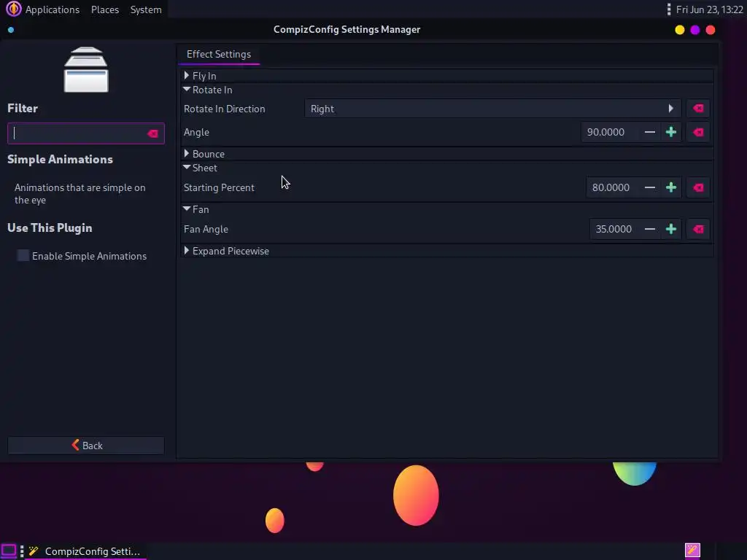Collapse the Fan section
Screen dimensions: 747x560
click(187, 209)
